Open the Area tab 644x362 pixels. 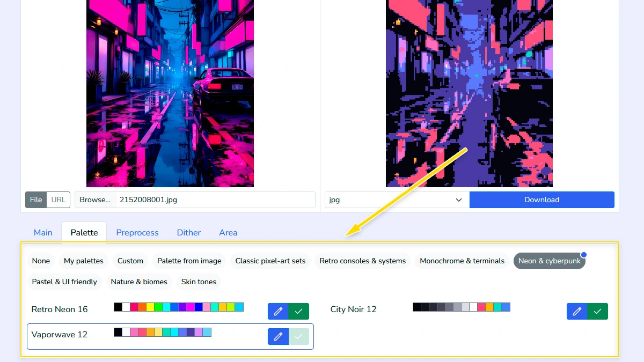tap(228, 232)
